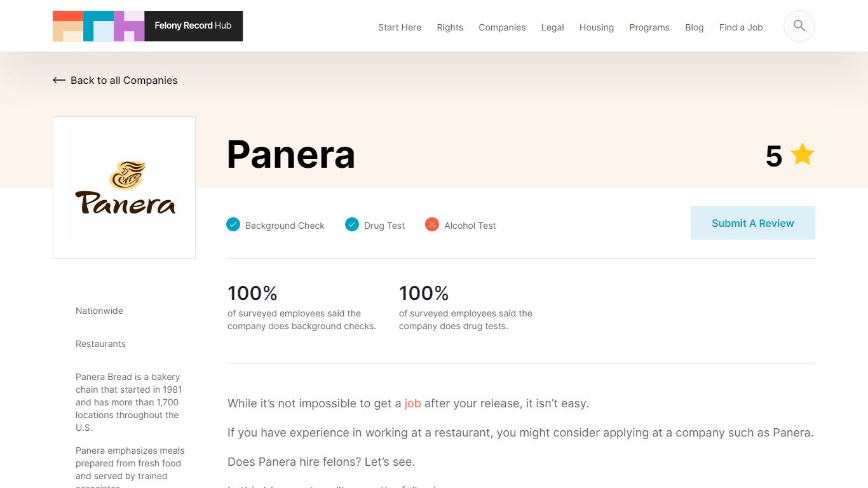Click the back arrow icon

[x=59, y=80]
